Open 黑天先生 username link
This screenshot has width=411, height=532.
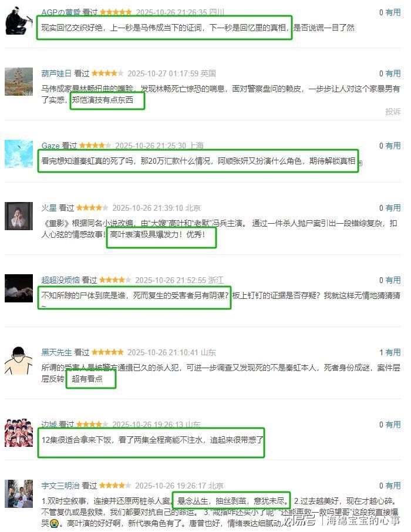point(56,352)
